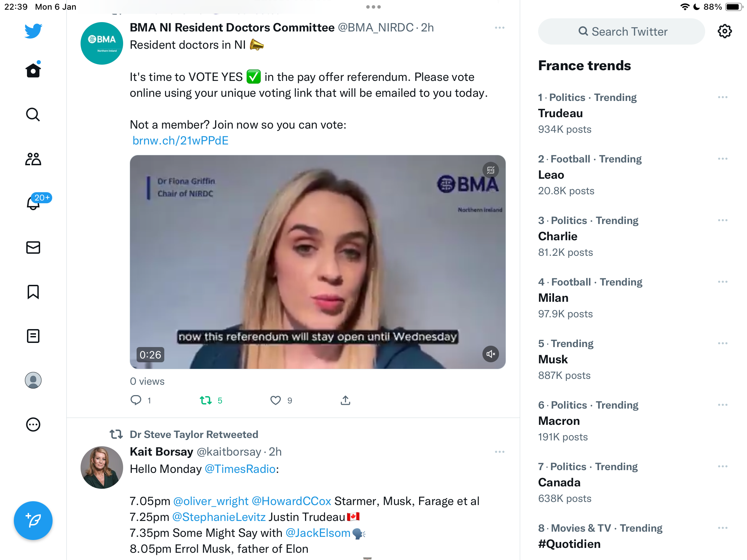Open more options for Milan trend
The width and height of the screenshot is (747, 560).
click(x=723, y=282)
